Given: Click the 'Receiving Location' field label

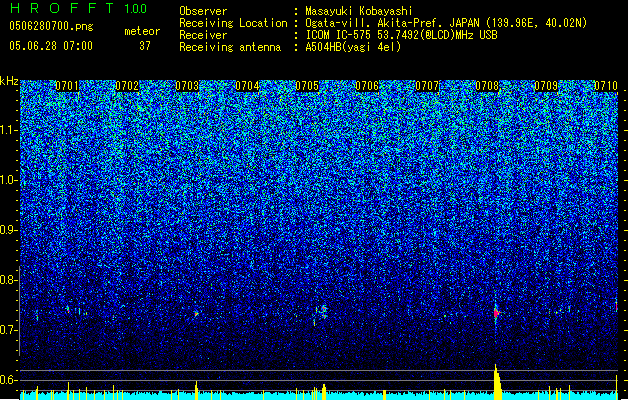Looking at the screenshot, I should [233, 23].
